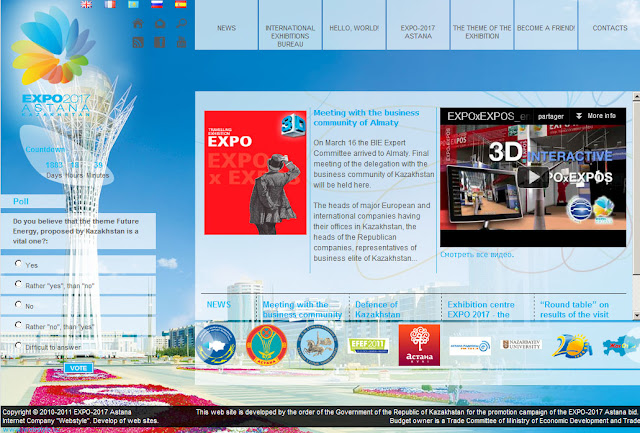Image resolution: width=640 pixels, height=433 pixels.
Task: Open the YouTube channel icon
Action: pyautogui.click(x=182, y=42)
